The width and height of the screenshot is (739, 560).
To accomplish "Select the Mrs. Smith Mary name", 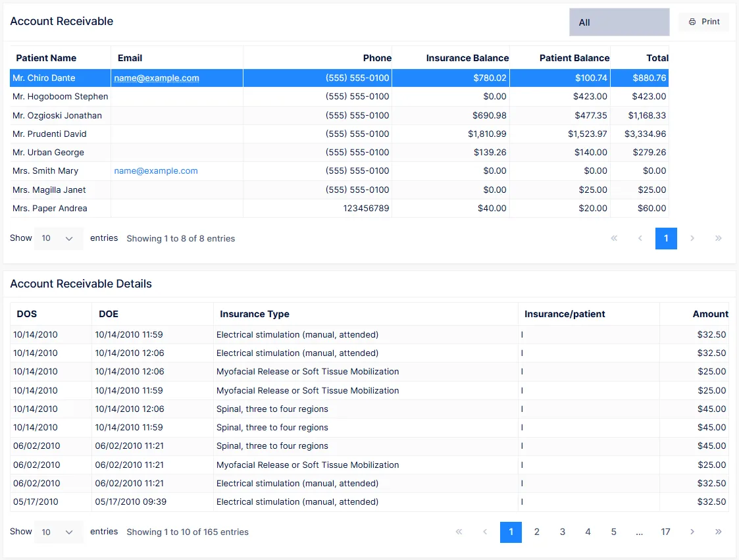I will tap(45, 170).
